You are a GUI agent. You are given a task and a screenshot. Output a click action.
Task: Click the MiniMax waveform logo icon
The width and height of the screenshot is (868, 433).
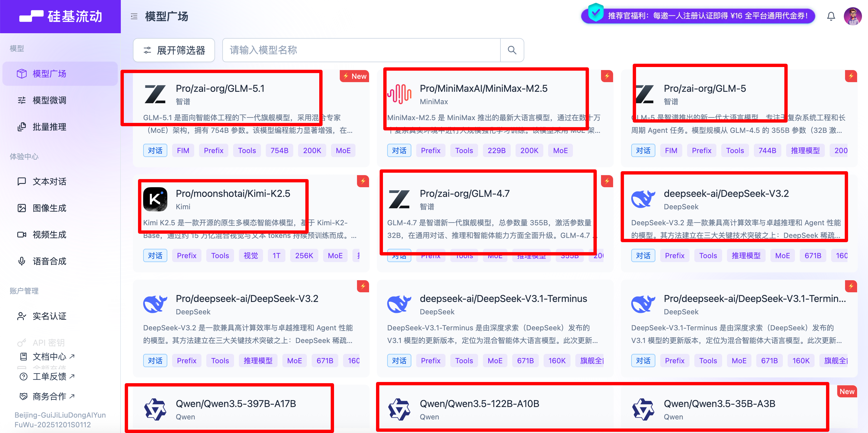(399, 94)
